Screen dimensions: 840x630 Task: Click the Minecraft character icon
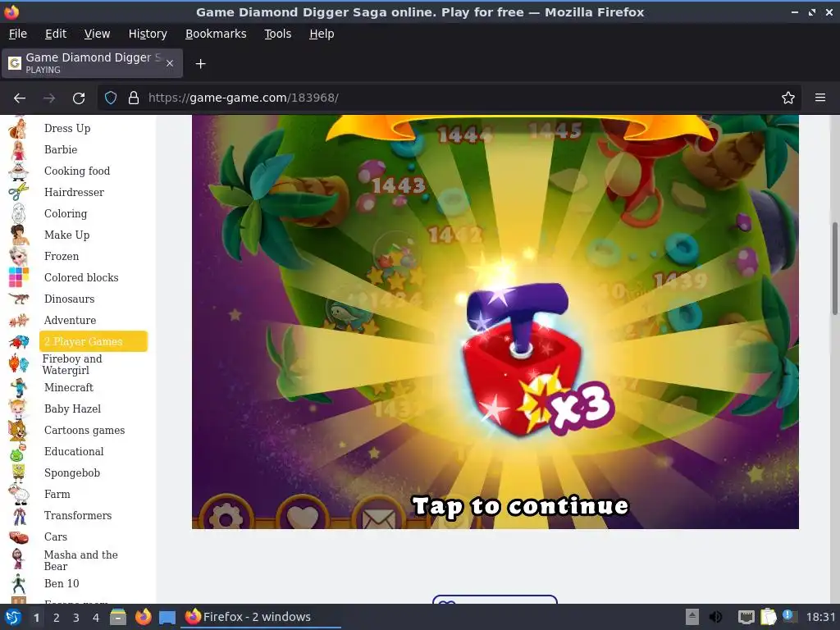[x=18, y=387]
